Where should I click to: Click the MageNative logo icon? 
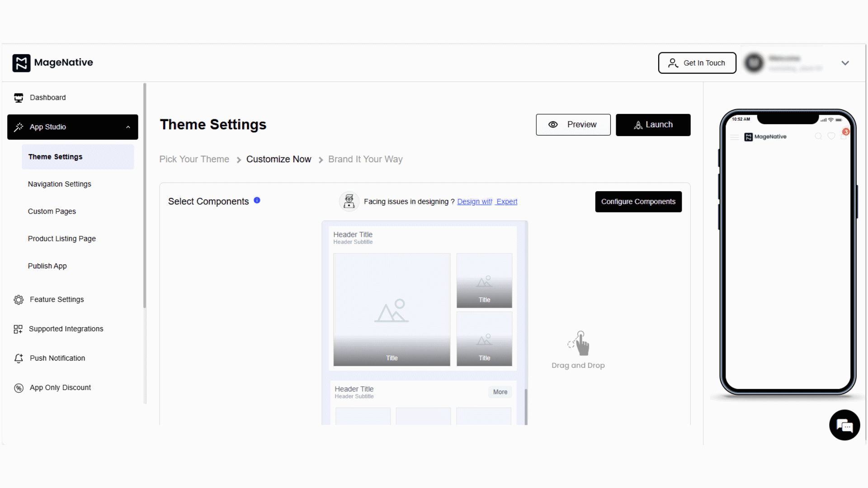[21, 63]
